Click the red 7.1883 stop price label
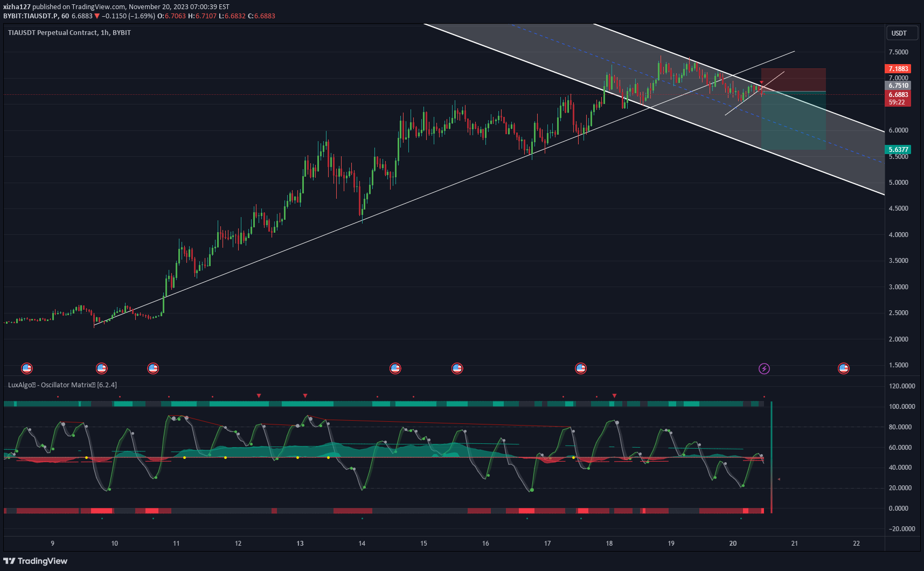 898,68
